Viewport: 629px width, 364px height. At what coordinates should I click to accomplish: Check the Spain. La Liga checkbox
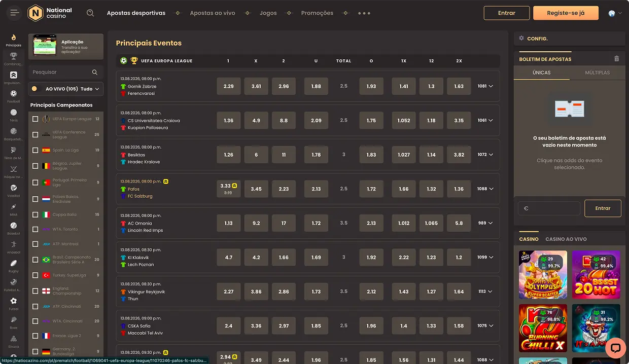point(35,150)
